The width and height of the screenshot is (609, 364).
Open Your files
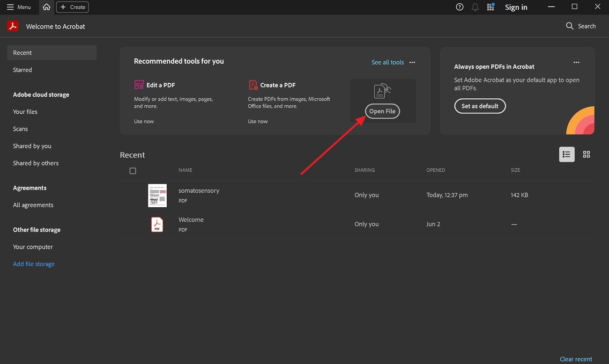click(x=25, y=112)
